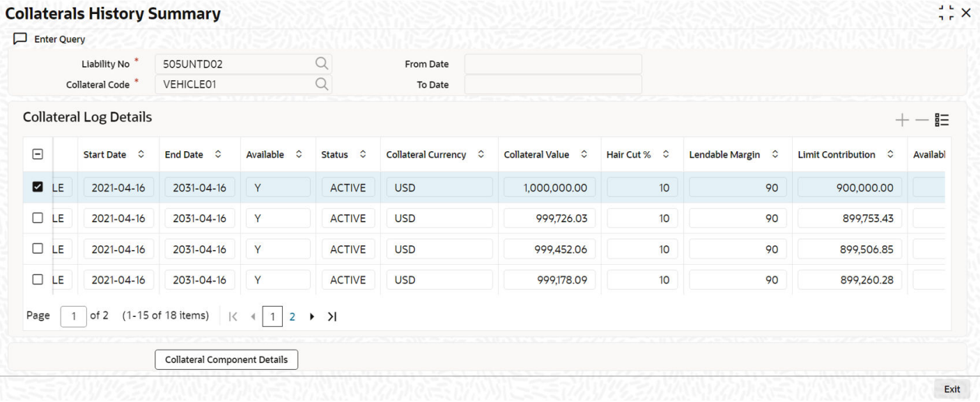
Task: Sort by Start Date column
Action: (141, 155)
